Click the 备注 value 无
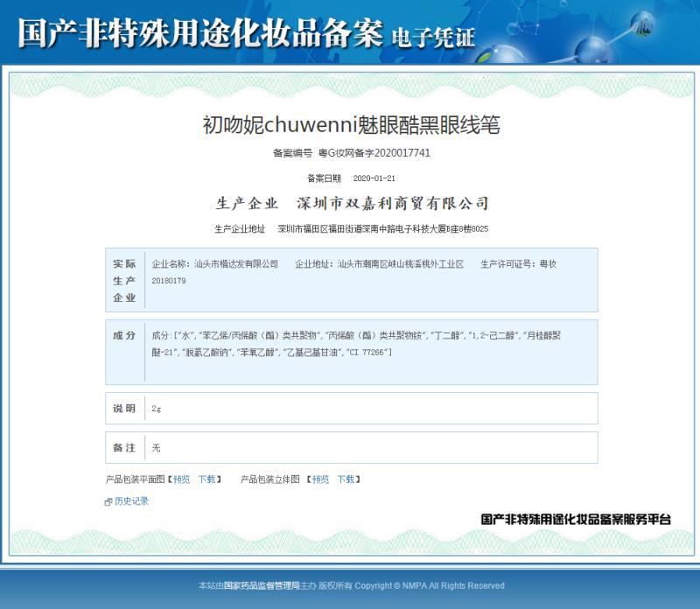The width and height of the screenshot is (700, 609). 156,448
